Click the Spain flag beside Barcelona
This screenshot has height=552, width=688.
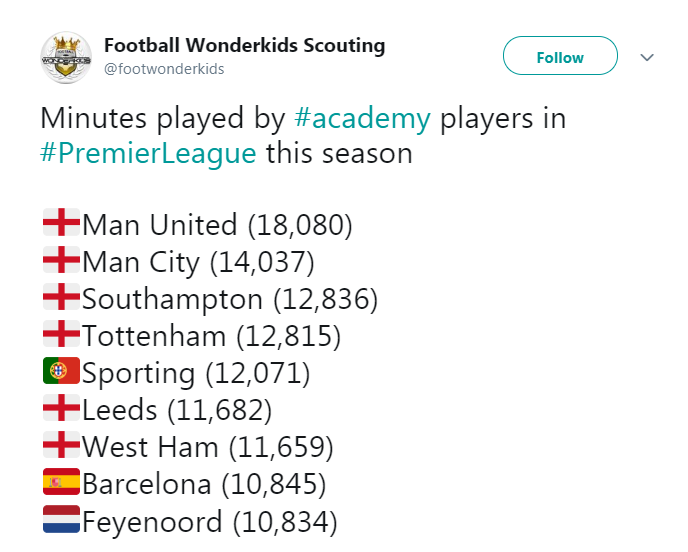[61, 482]
